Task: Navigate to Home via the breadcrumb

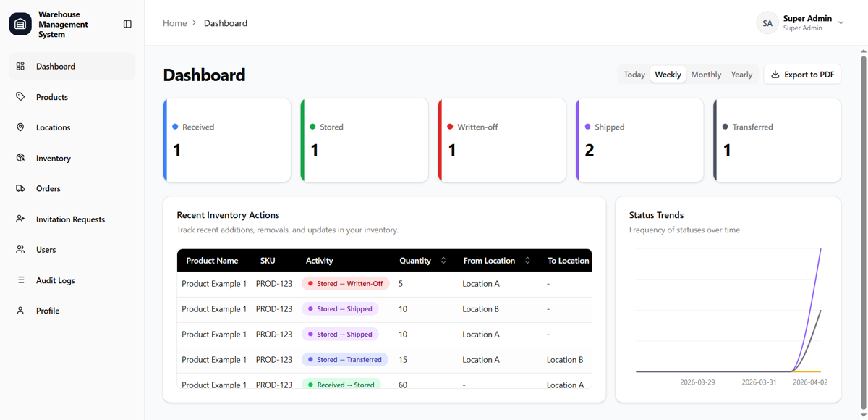Action: tap(174, 22)
